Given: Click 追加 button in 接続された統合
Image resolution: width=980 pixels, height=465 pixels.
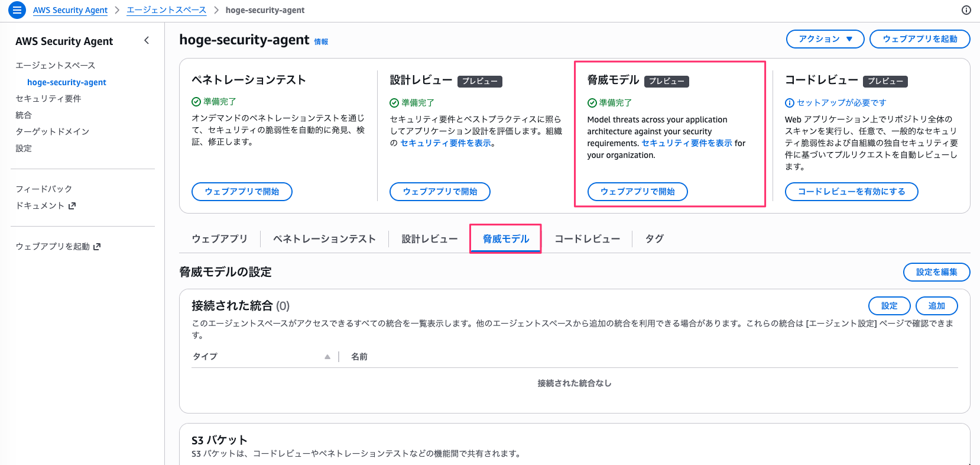Looking at the screenshot, I should [x=936, y=306].
